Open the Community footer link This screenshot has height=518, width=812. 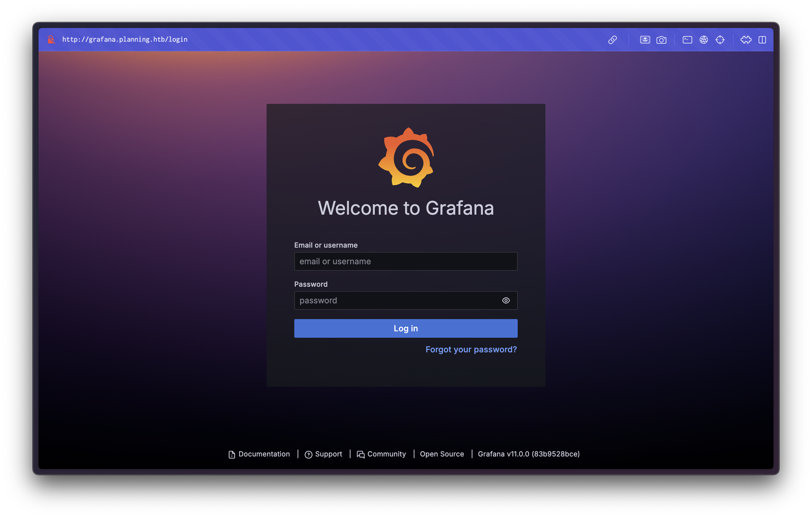pyautogui.click(x=381, y=454)
